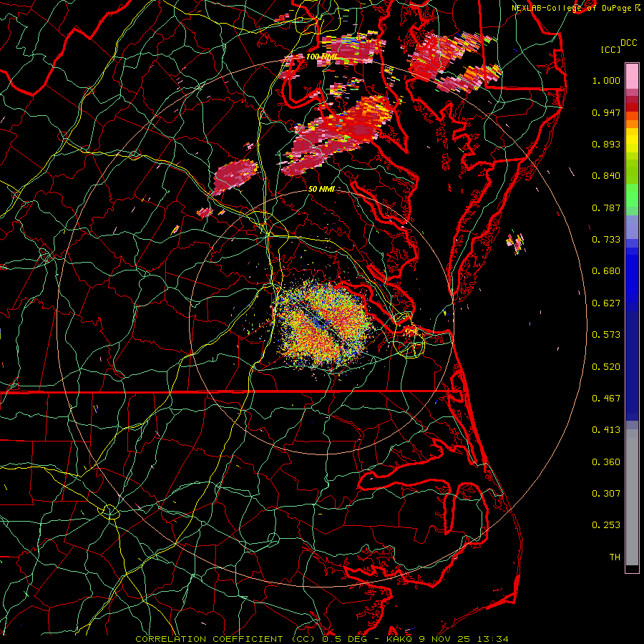Click the pink top segment of the color bar
Viewport: 644px width, 644px height.
pyautogui.click(x=632, y=77)
